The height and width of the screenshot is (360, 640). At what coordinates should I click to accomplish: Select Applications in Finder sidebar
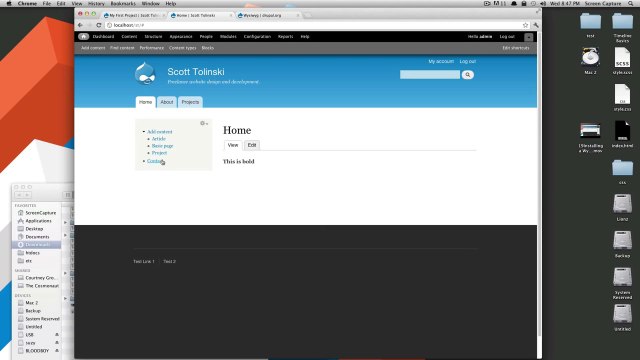(38, 221)
